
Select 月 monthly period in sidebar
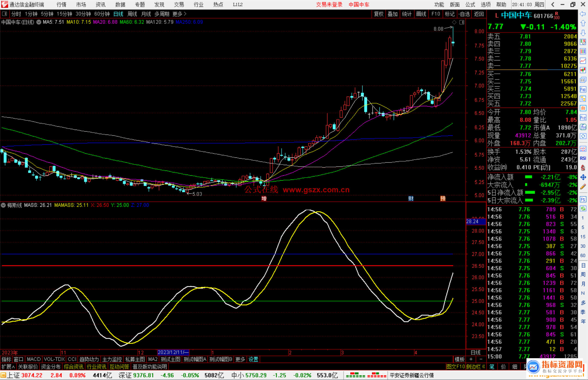click(583, 284)
